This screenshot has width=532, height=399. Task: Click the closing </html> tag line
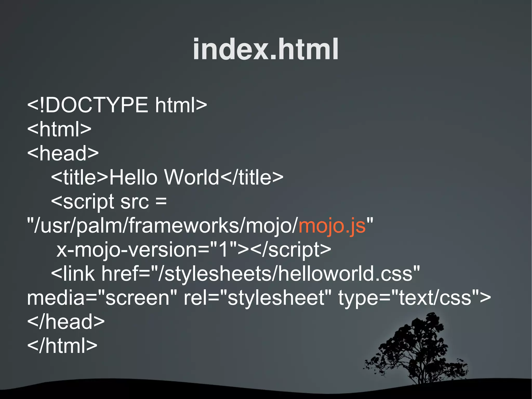tap(62, 345)
